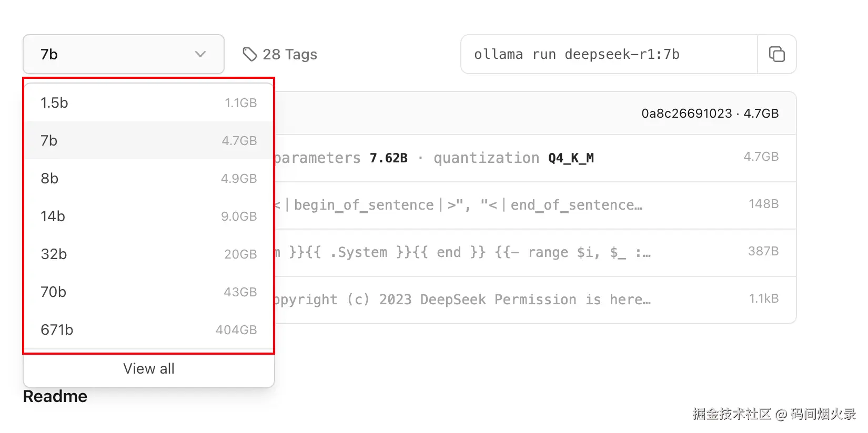Screen dimensions: 868x433
Task: Click the 0a8c26691023 model hash
Action: coord(687,114)
